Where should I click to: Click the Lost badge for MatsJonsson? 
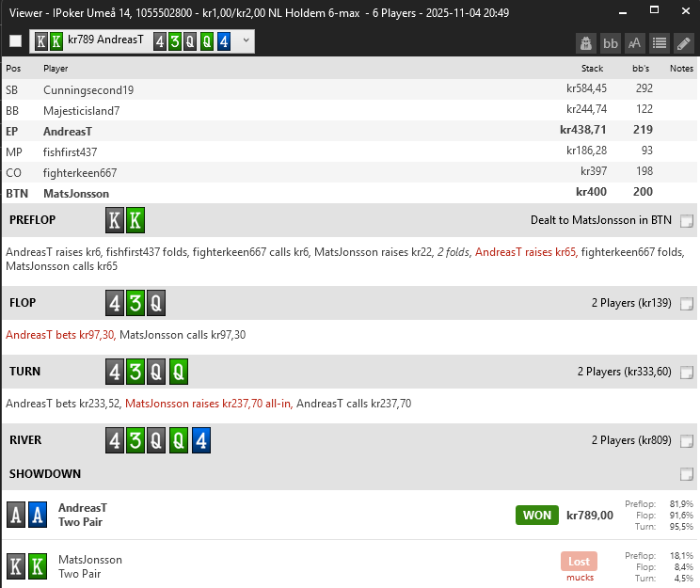579,562
